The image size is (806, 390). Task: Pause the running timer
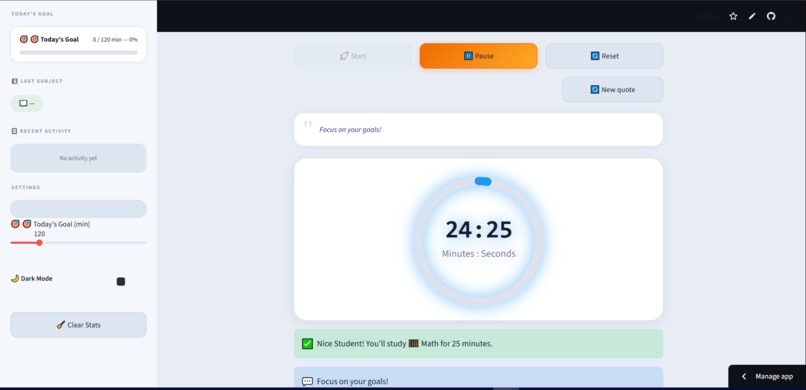479,56
